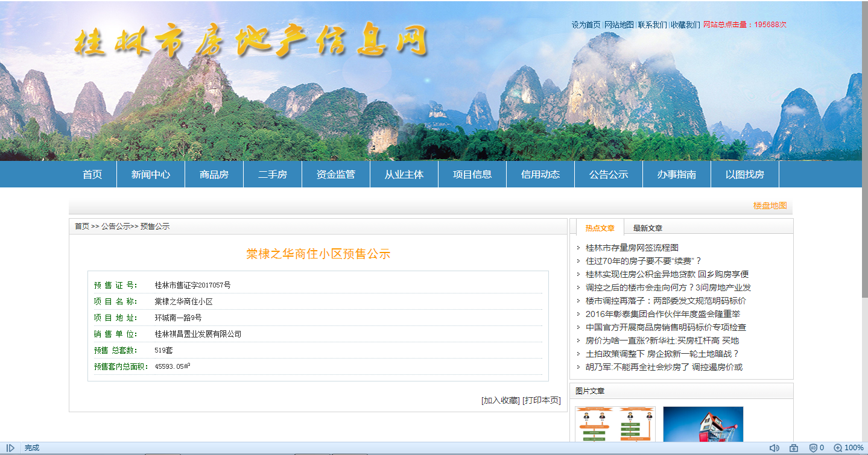Click 打印本页 to print the page
Screen dimensions: 868x455
coord(541,400)
